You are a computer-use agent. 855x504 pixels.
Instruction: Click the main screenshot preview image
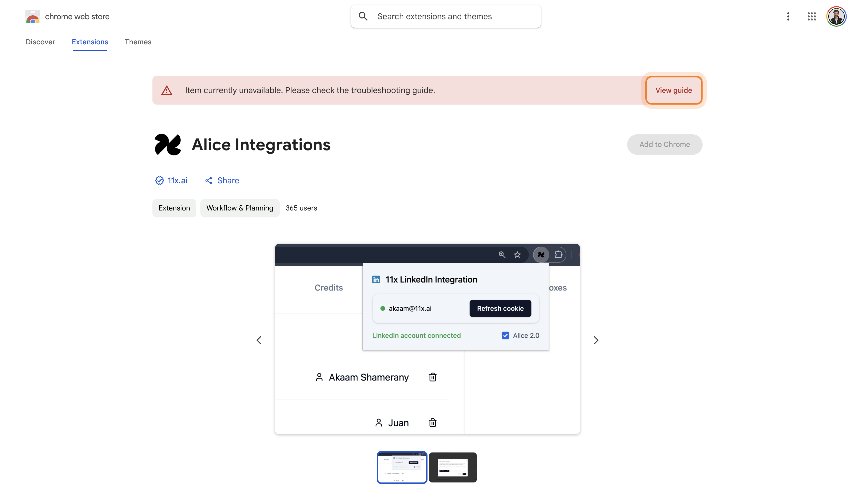coord(427,339)
